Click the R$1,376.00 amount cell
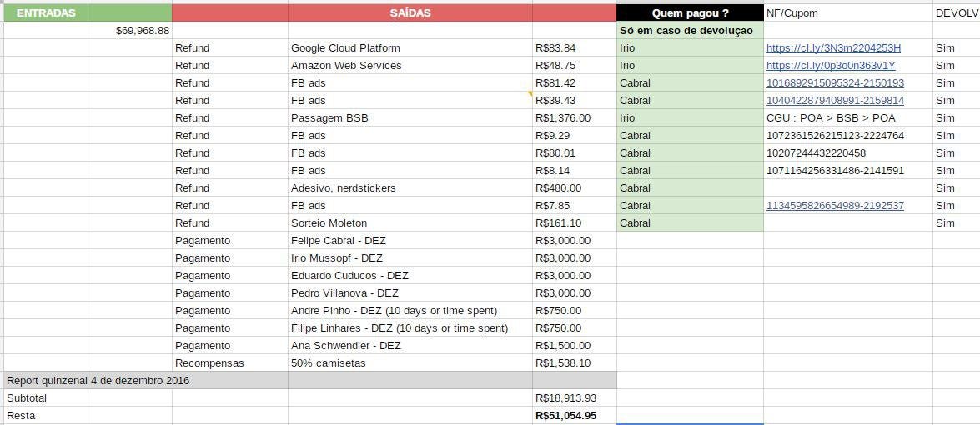This screenshot has width=980, height=425. 574,118
